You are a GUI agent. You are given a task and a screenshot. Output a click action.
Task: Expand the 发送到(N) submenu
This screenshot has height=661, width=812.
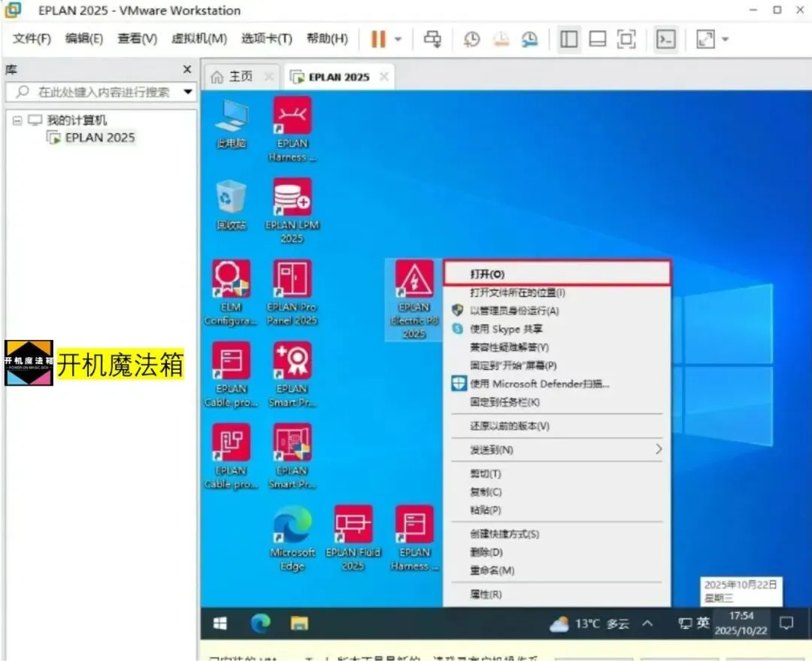[557, 450]
